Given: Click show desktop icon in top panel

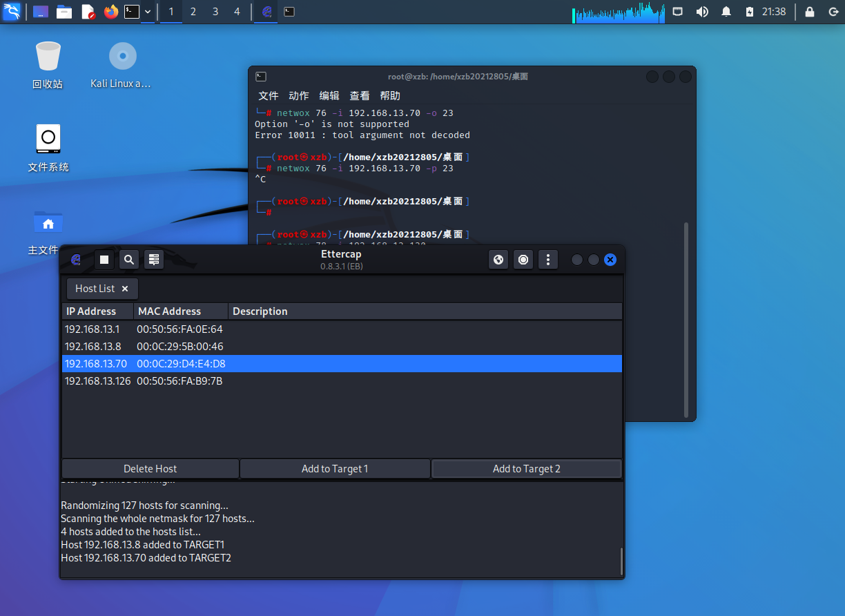Looking at the screenshot, I should pos(41,12).
